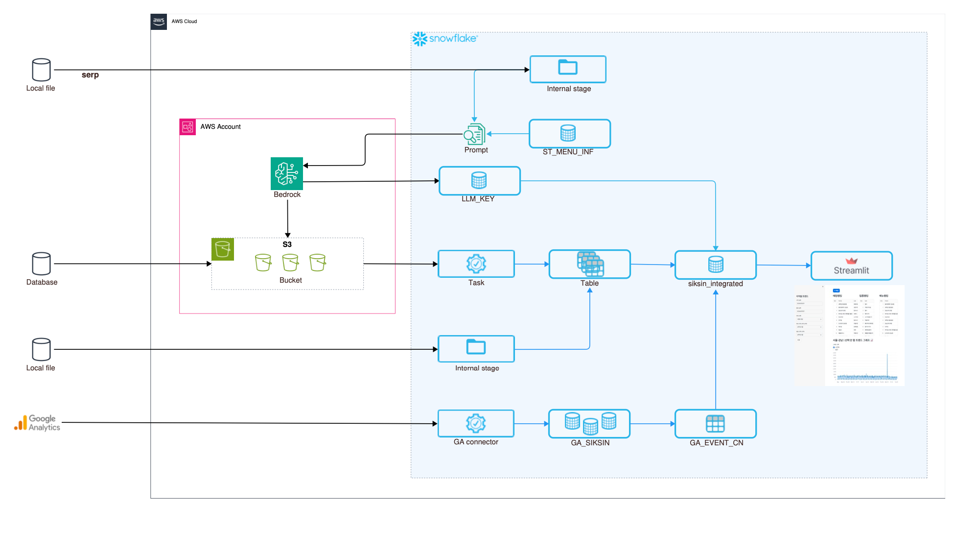
Task: Select the GA_SIKSIN databases node
Action: coord(589,424)
